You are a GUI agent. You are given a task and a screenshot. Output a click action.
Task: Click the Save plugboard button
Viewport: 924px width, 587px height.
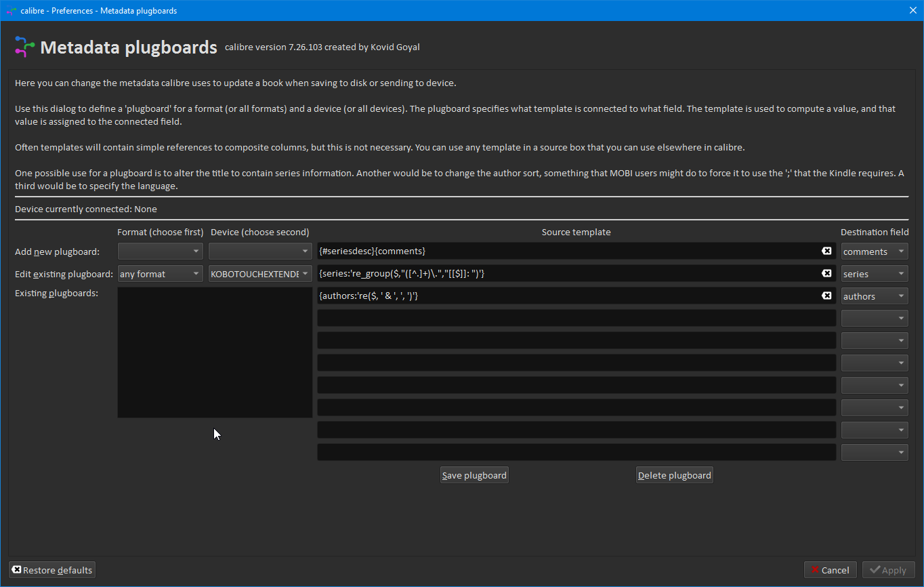[474, 475]
